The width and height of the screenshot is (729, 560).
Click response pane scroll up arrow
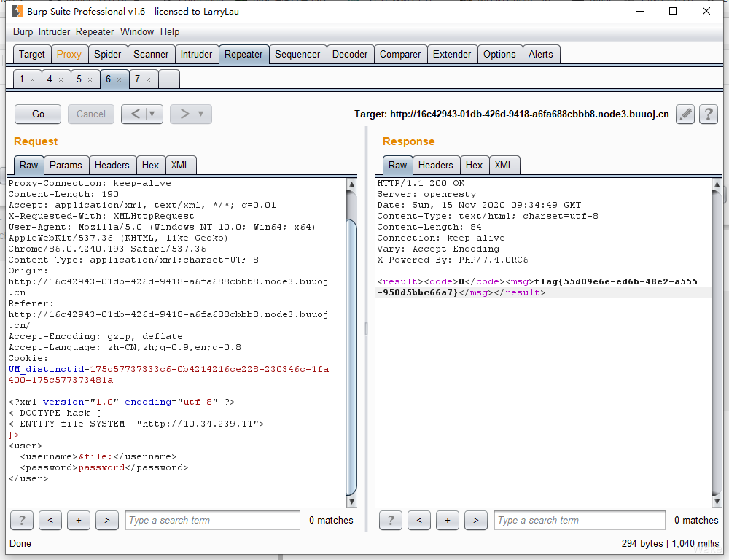[x=717, y=184]
